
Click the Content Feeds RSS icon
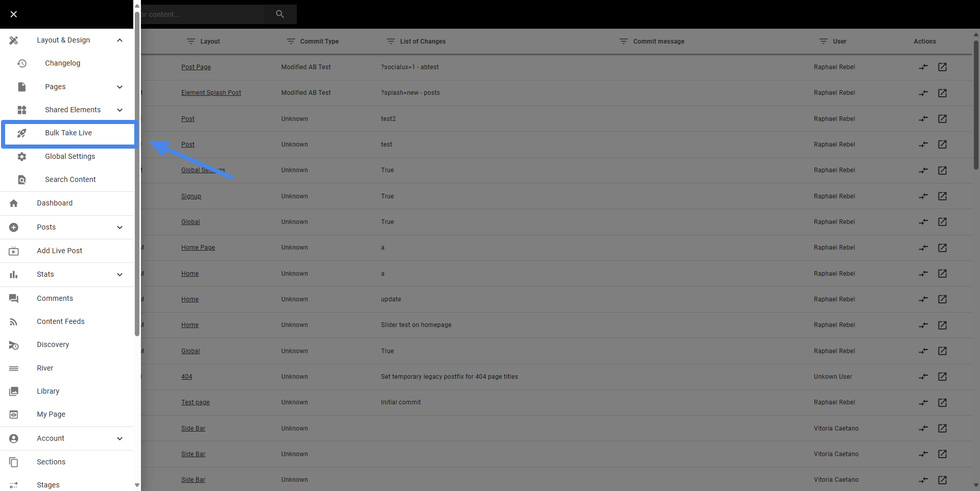click(x=14, y=322)
